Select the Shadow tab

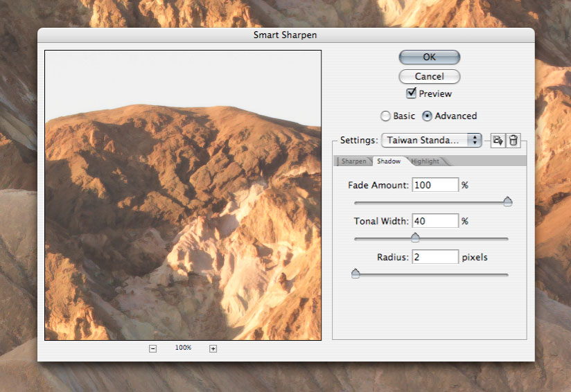(389, 161)
